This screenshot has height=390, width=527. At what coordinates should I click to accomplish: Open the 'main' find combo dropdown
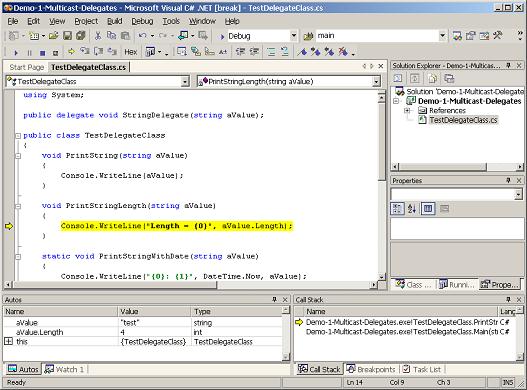tap(442, 36)
